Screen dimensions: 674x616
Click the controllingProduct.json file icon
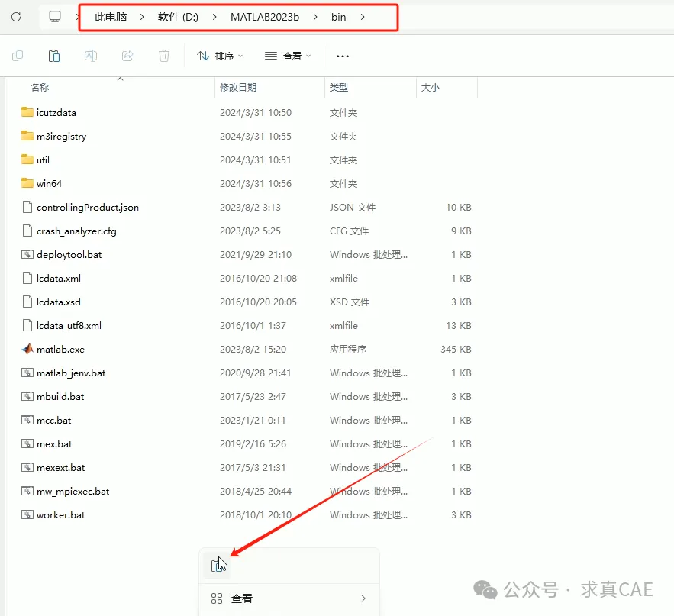click(27, 207)
